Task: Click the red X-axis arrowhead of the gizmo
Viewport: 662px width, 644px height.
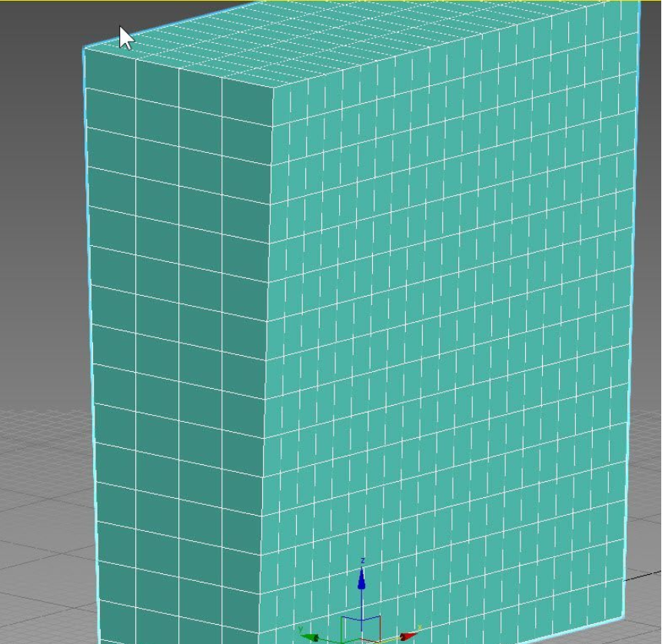Action: coord(408,636)
